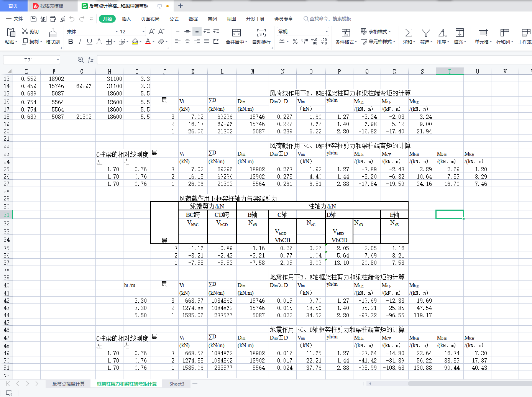Open the Name Box dropdown arrow
Screen dimensions: 532x397
pyautogui.click(x=58, y=60)
